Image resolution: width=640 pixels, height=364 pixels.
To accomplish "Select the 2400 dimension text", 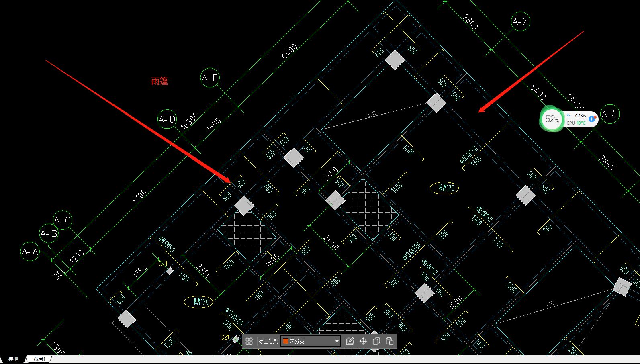I will pyautogui.click(x=331, y=243).
